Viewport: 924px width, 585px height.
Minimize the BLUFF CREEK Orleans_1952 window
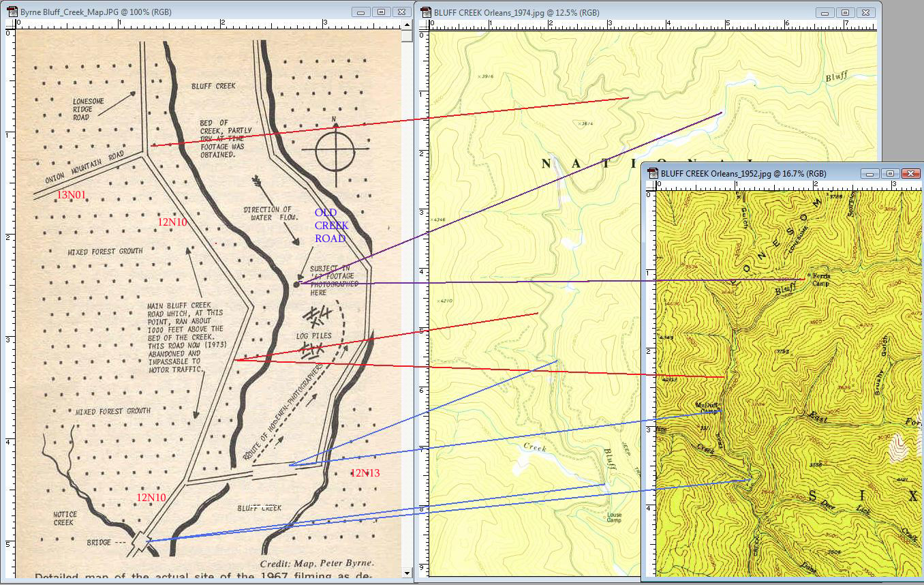[870, 173]
